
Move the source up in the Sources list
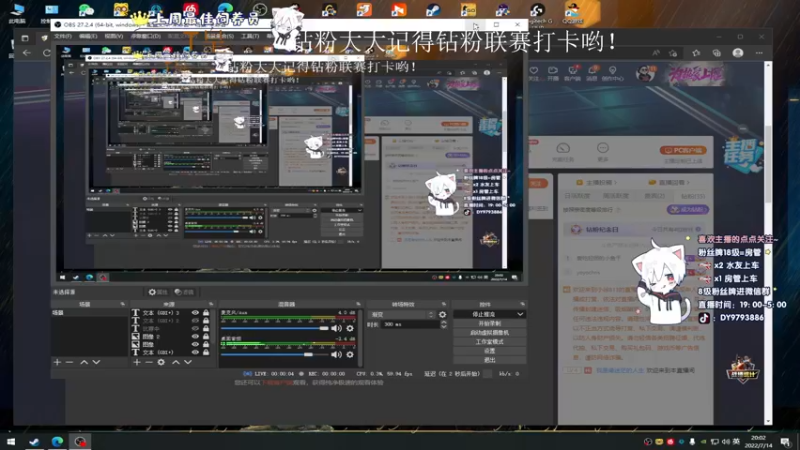tap(176, 362)
